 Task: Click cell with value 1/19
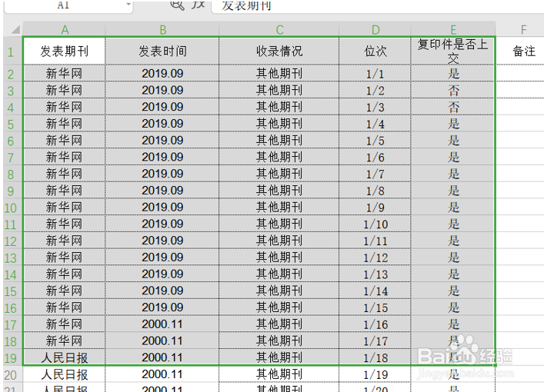coord(375,374)
